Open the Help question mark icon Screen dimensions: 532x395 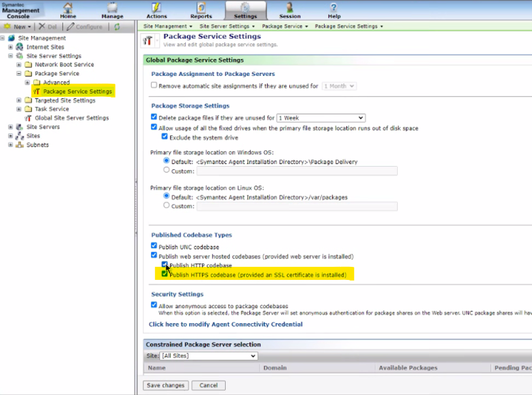pos(334,9)
